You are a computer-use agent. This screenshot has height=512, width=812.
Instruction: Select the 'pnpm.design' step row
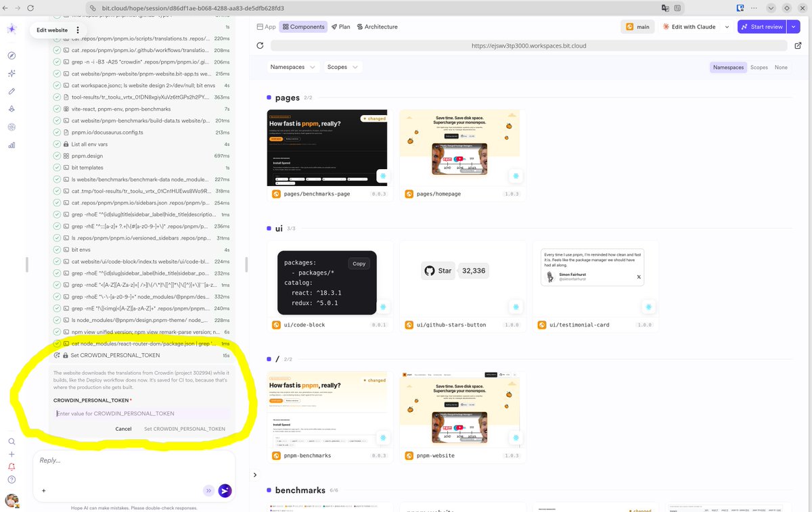142,156
